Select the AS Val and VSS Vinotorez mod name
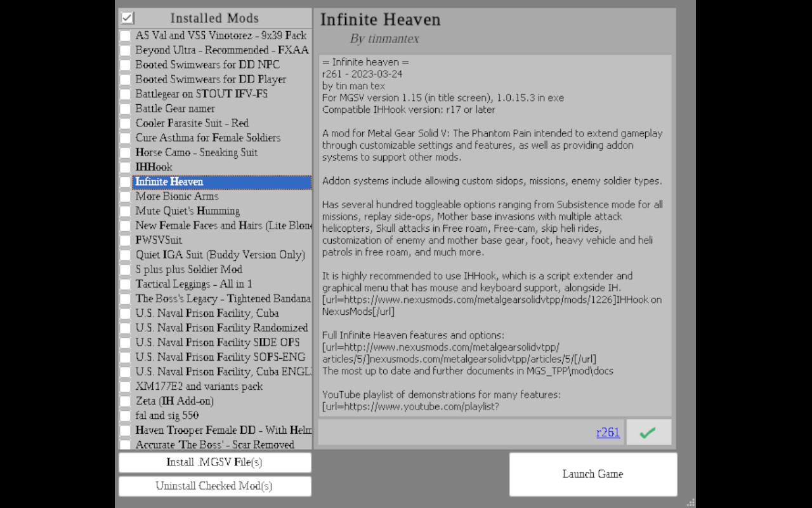This screenshot has height=508, width=812. pos(221,36)
